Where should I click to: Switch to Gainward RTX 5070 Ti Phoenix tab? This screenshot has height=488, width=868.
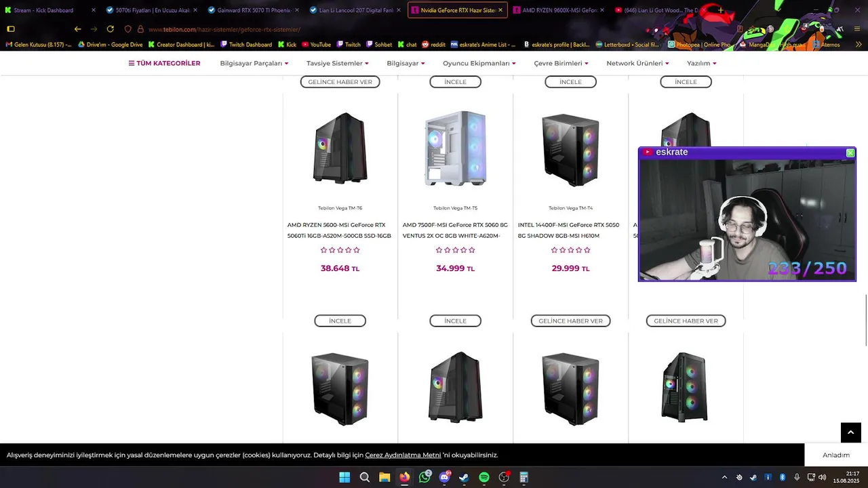click(x=253, y=10)
